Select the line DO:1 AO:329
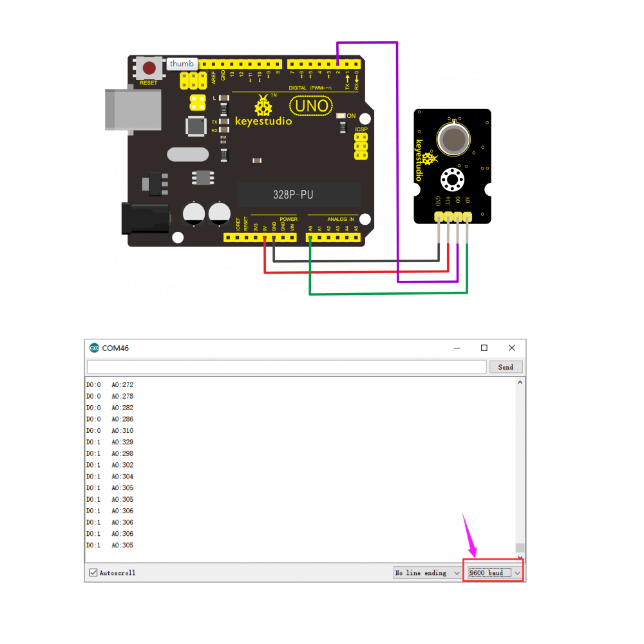This screenshot has height=644, width=644. pyautogui.click(x=109, y=442)
